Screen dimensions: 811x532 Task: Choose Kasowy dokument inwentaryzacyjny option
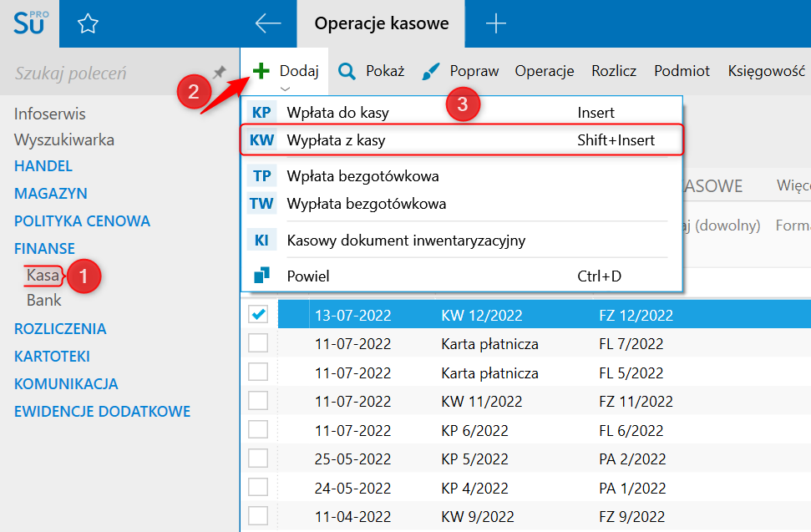406,241
